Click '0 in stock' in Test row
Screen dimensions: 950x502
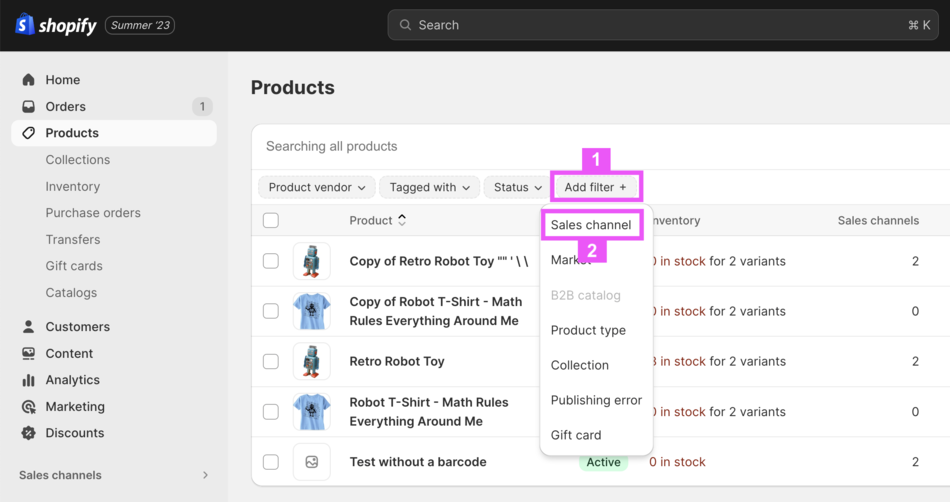677,462
